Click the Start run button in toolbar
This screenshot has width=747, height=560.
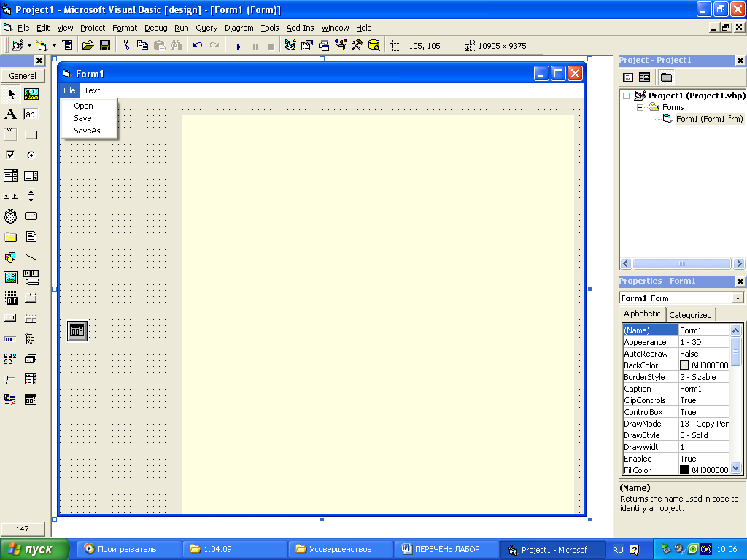(x=239, y=46)
